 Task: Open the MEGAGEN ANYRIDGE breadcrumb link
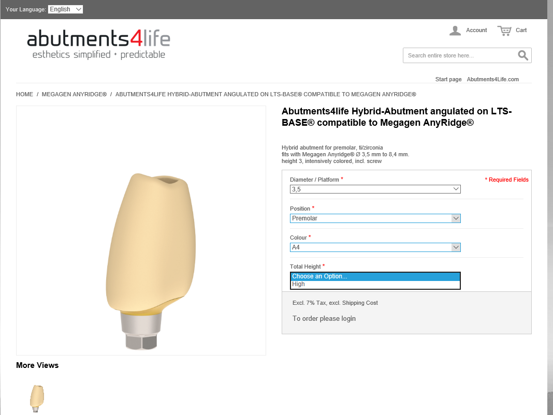pos(74,94)
